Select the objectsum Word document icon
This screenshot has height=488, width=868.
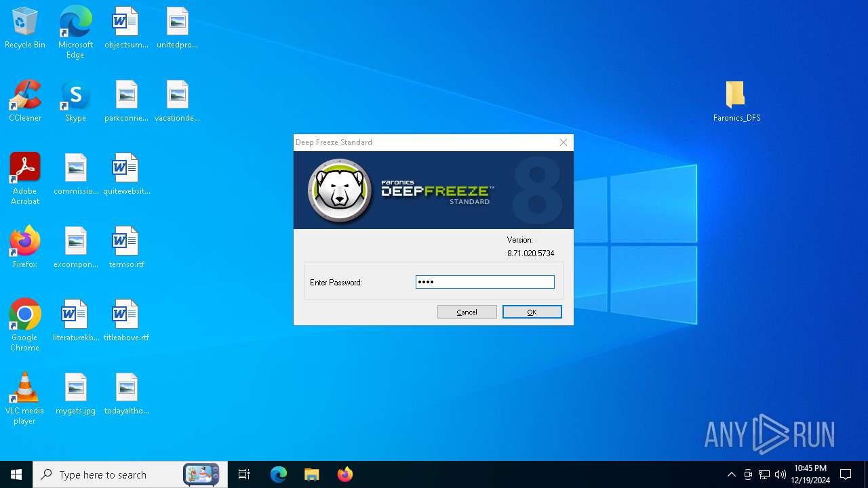tap(126, 28)
